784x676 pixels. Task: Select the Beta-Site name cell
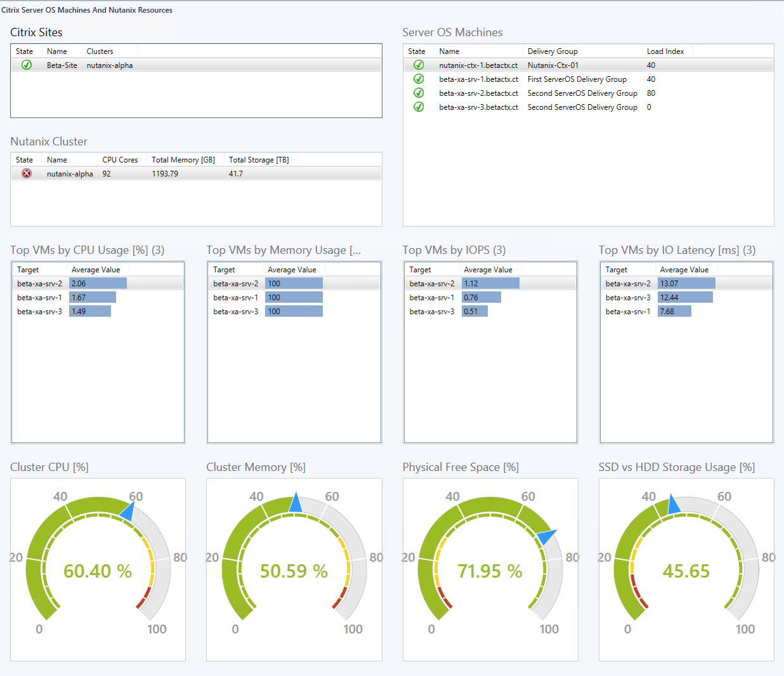point(62,65)
